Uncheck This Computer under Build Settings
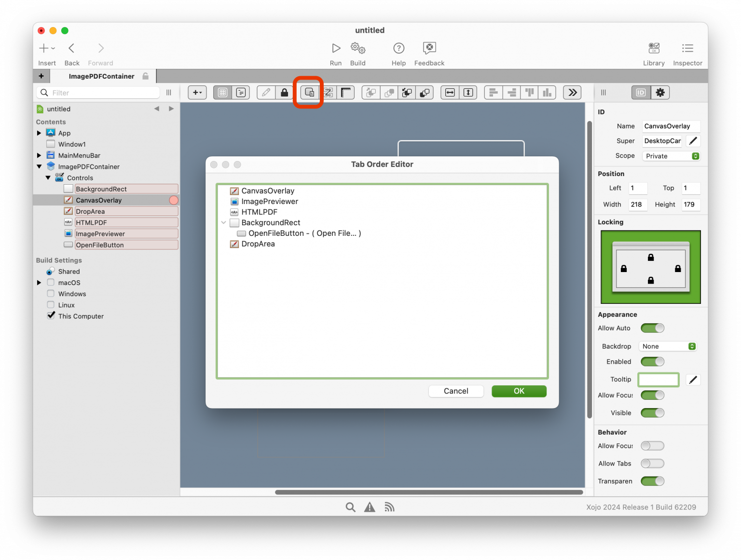The width and height of the screenshot is (741, 560). coord(51,315)
